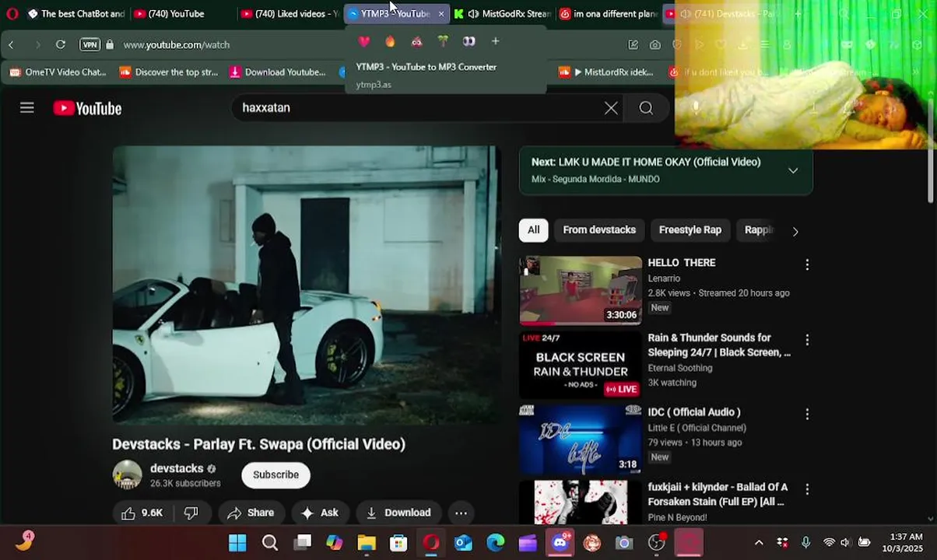Open HELLO THERE video title
Screen dimensions: 937x560
tap(682, 263)
